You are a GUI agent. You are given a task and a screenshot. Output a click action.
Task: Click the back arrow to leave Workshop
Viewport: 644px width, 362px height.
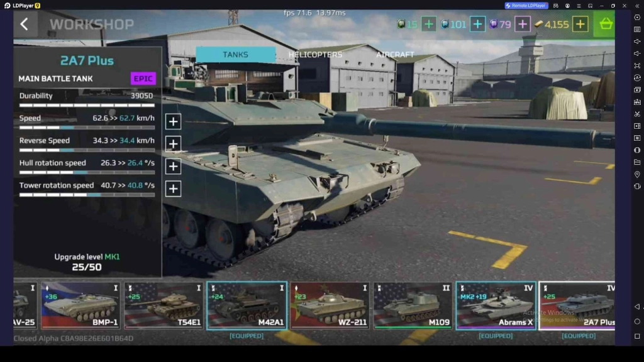coord(25,24)
